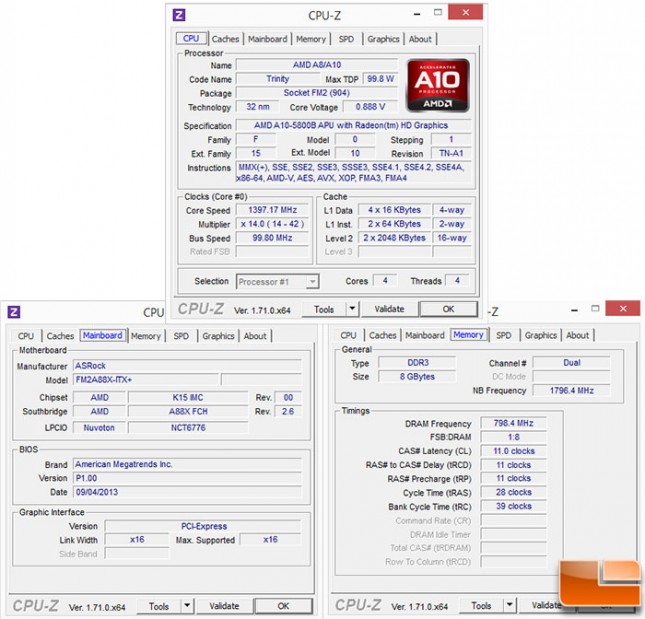Viewport: 645px width, 619px height.
Task: Open the Graphics tab in the Memory window
Action: coord(541,335)
